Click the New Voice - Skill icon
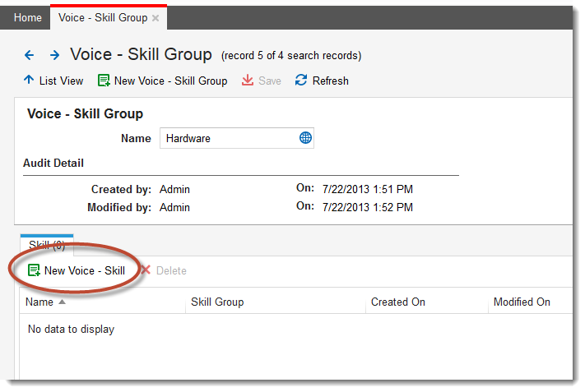This screenshot has height=392, width=585. point(34,270)
